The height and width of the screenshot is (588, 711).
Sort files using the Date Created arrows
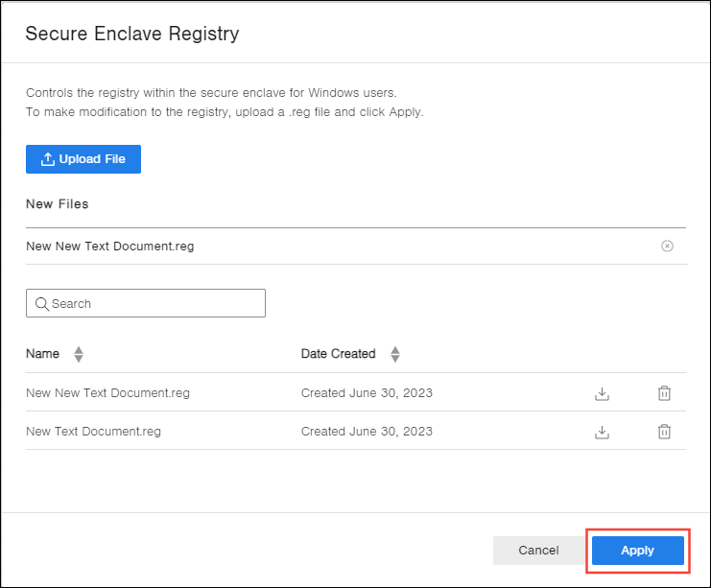pyautogui.click(x=394, y=354)
